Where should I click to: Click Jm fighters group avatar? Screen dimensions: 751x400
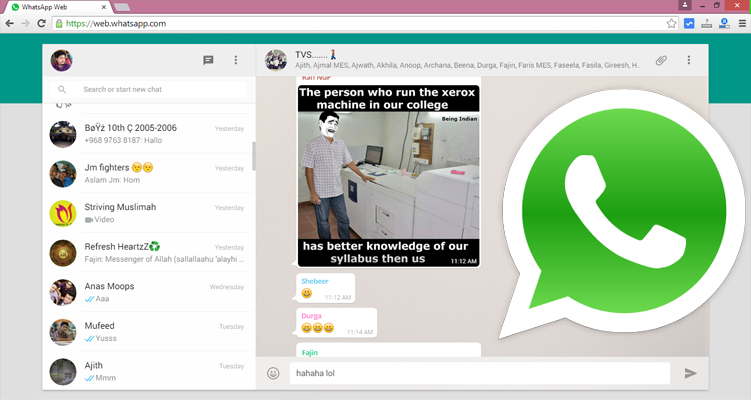tap(63, 174)
